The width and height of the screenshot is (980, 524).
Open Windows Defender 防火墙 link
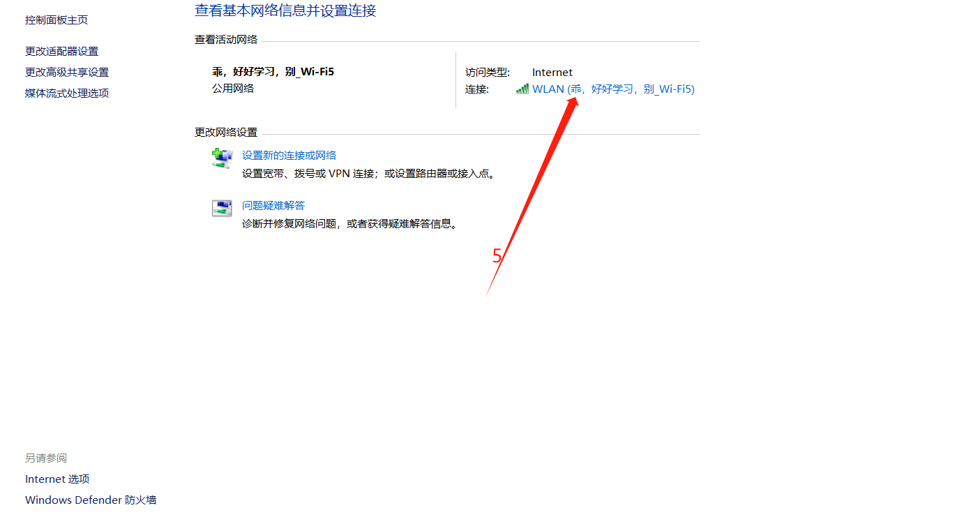tap(91, 500)
